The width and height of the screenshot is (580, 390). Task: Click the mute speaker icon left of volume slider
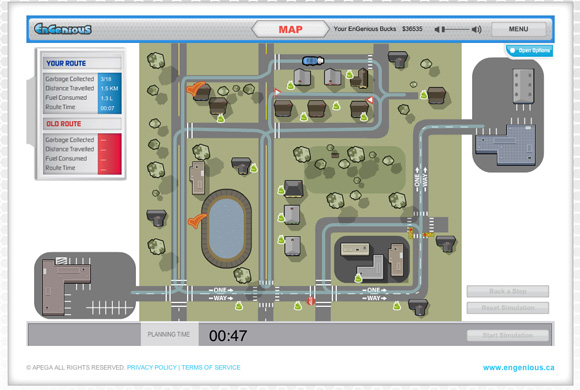[437, 29]
